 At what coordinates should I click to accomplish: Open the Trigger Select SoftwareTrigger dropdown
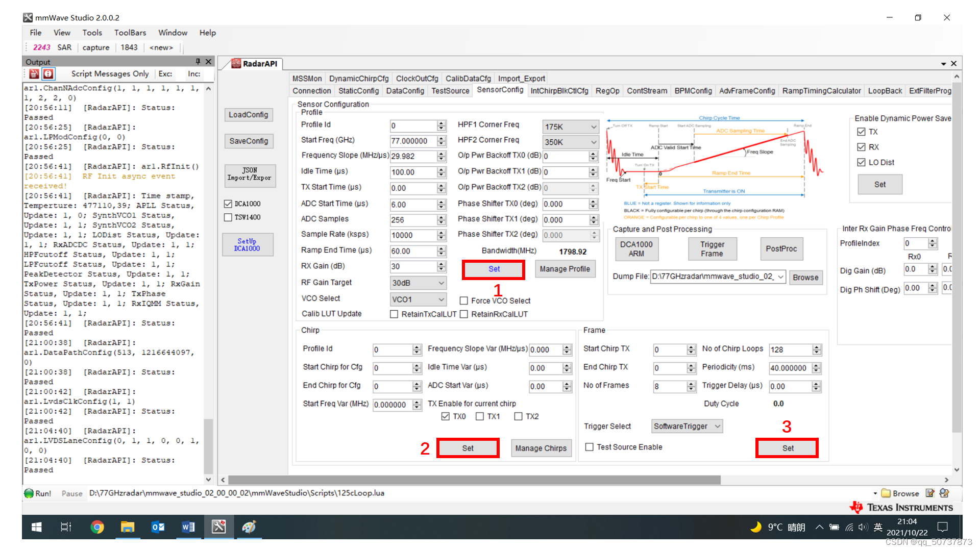(x=687, y=426)
